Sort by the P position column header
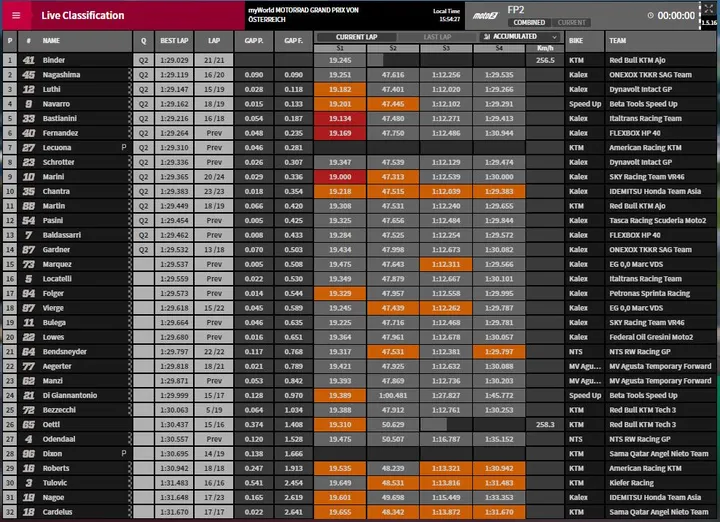This screenshot has width=720, height=522. [10, 41]
